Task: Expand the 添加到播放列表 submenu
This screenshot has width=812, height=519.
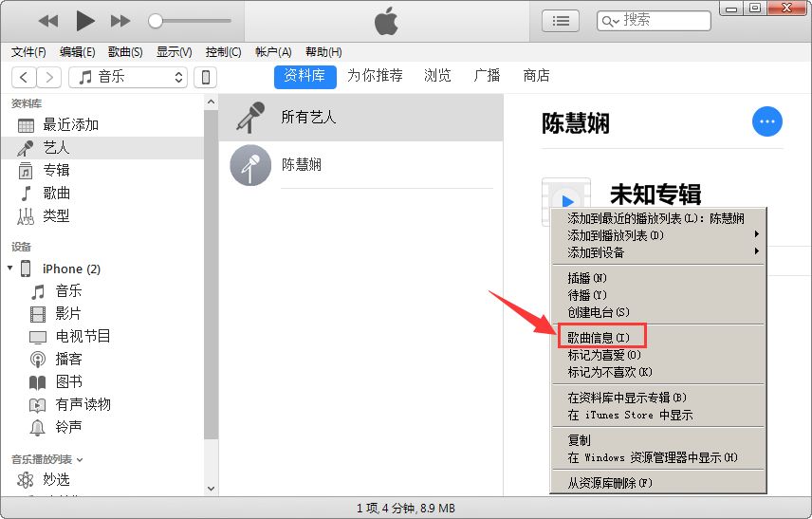Action: 655,235
